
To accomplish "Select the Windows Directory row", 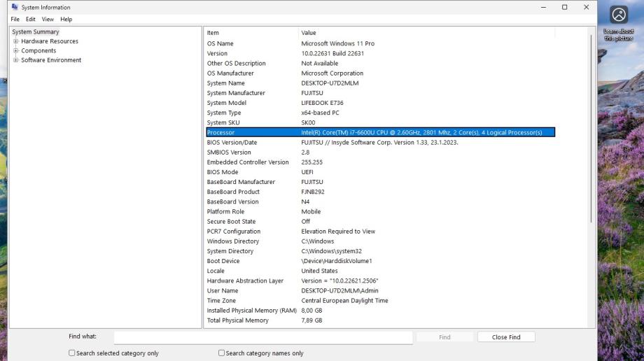I will (x=380, y=241).
